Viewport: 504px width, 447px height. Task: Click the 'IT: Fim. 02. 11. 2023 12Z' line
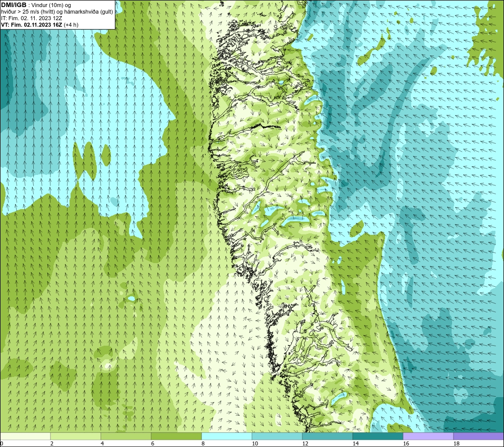(31, 18)
